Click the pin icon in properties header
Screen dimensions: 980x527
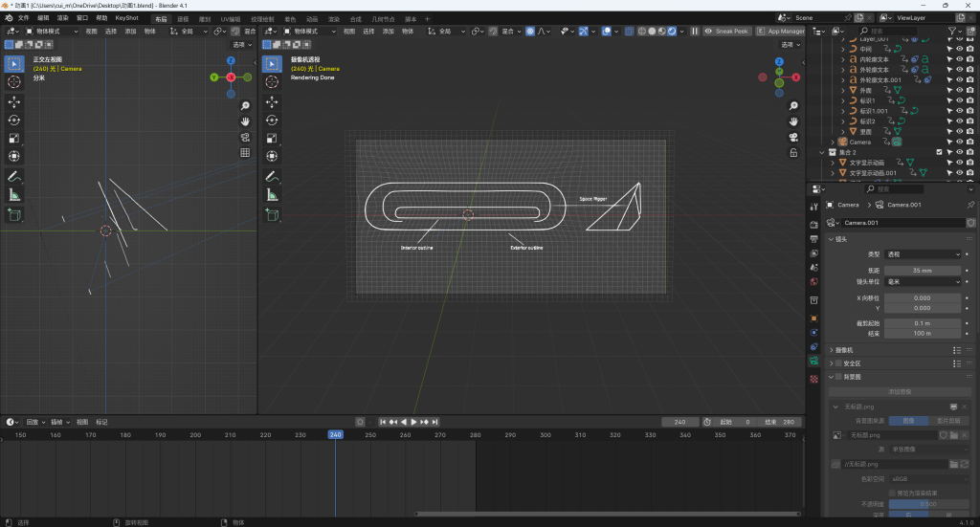point(970,205)
